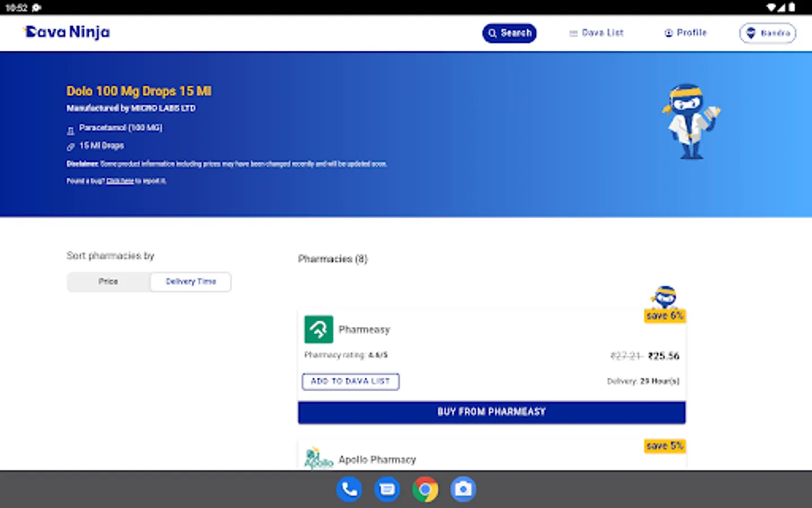
Task: Sort pharmacies by Delivery Time
Action: (x=191, y=282)
